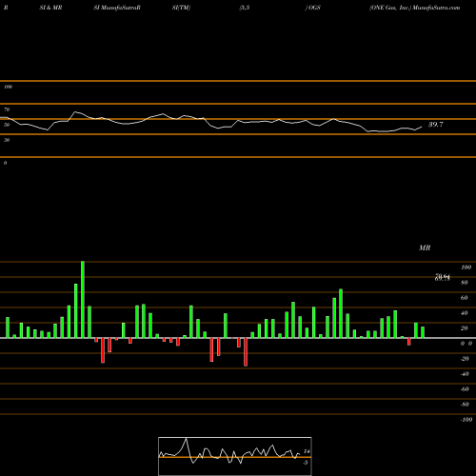Click the MR axis label 20
Image resolution: width=476 pixels, height=476 pixels.
(465, 328)
